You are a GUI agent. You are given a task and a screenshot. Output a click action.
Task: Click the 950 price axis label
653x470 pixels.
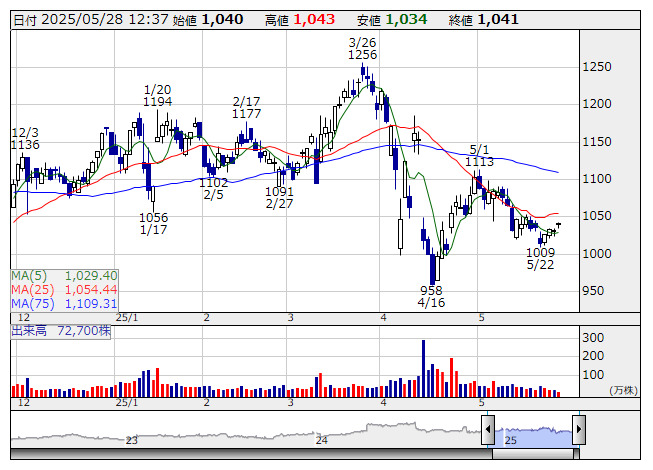click(x=593, y=291)
